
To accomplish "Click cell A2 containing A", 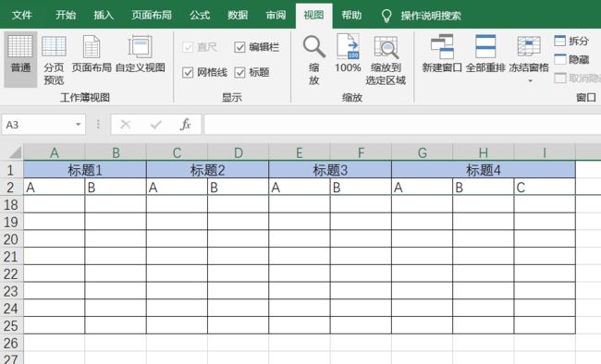I will point(54,187).
